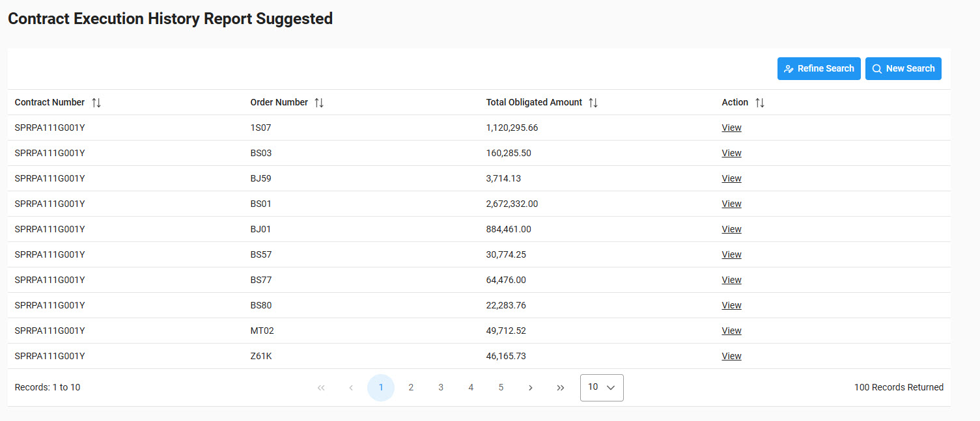Jump to last page double-chevron

[x=561, y=388]
